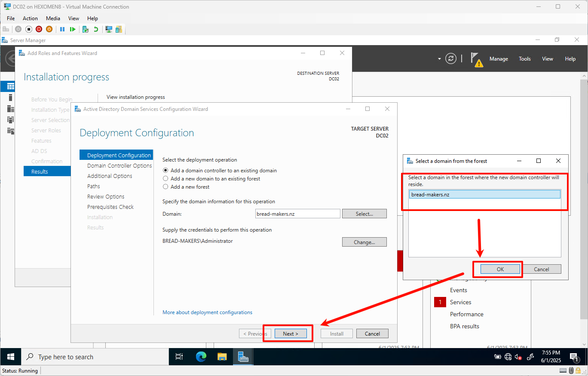
Task: Launch Microsoft Edge from the taskbar
Action: (x=201, y=357)
